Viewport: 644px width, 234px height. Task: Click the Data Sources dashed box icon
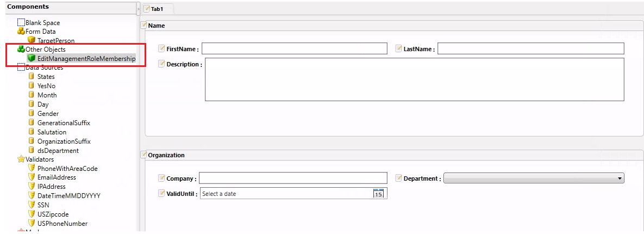21,67
